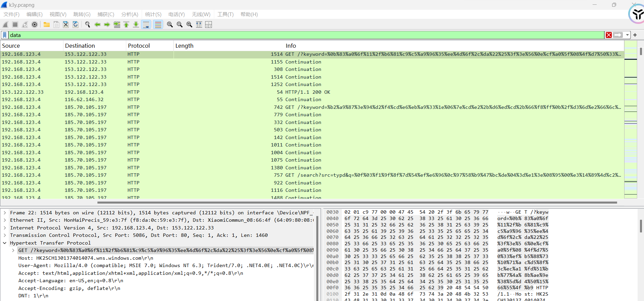The image size is (644, 301).
Task: Open capture options gear icon
Action: pos(35,25)
